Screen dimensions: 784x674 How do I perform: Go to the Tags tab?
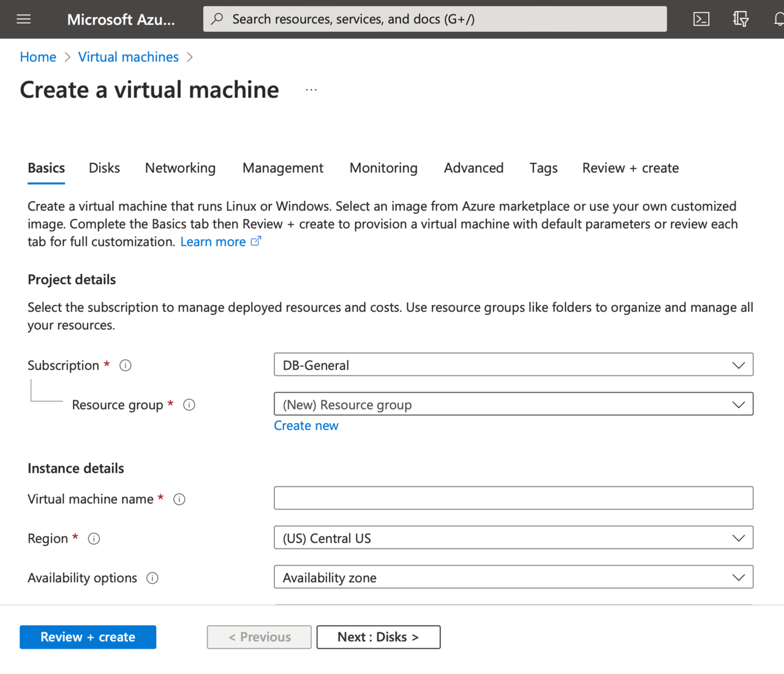pyautogui.click(x=543, y=168)
